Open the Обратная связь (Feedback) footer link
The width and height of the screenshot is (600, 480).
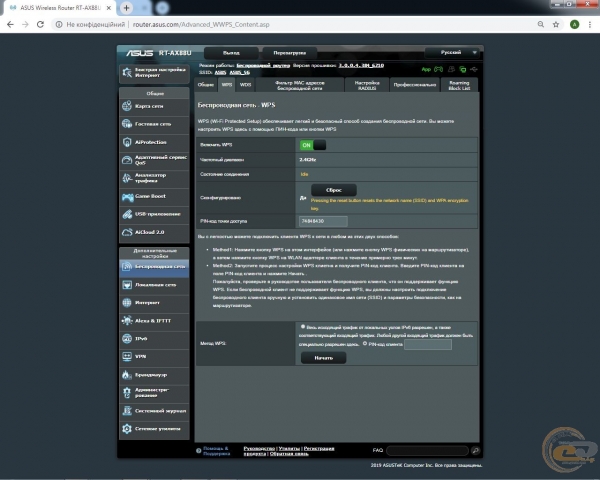tap(289, 454)
